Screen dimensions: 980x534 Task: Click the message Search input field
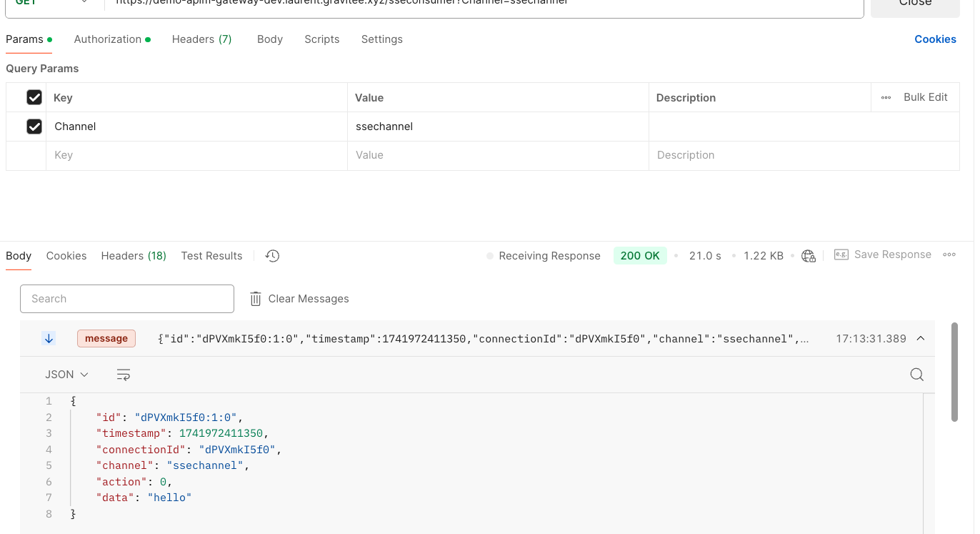tap(127, 299)
